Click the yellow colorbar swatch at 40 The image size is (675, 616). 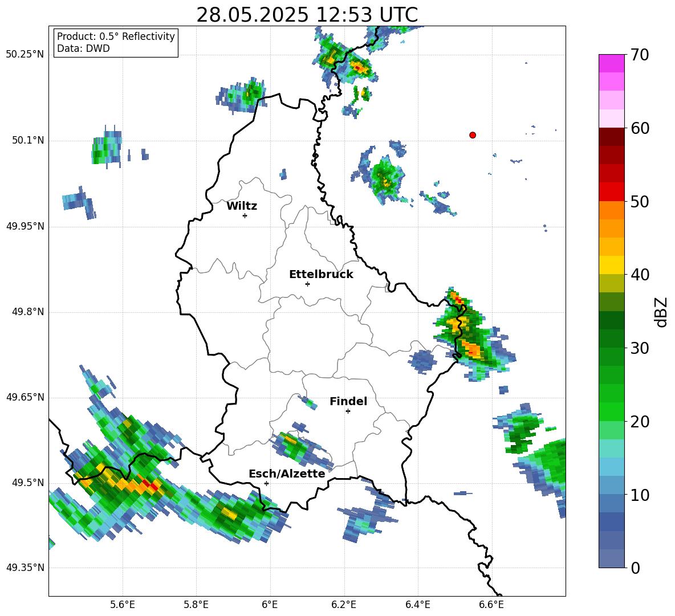tap(611, 265)
